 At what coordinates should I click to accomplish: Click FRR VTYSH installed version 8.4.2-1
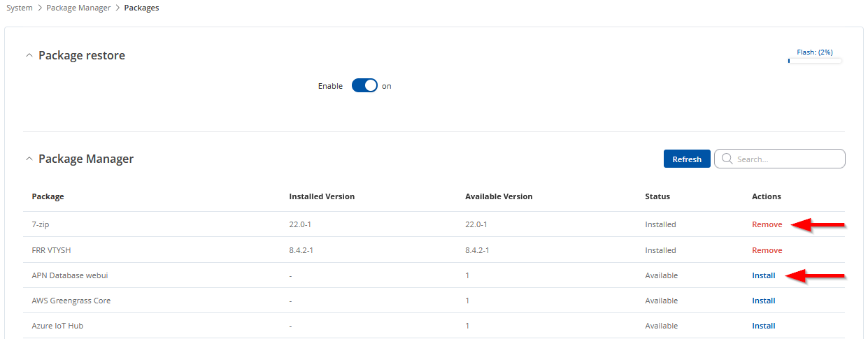302,250
